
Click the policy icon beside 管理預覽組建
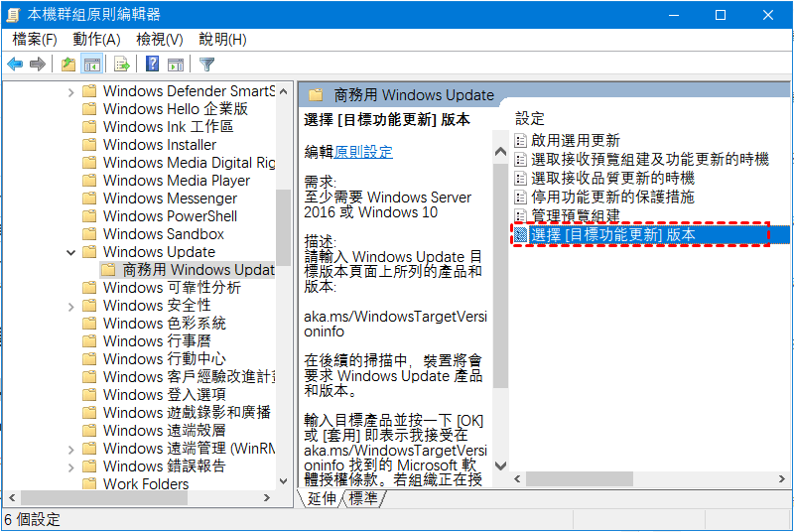click(520, 215)
